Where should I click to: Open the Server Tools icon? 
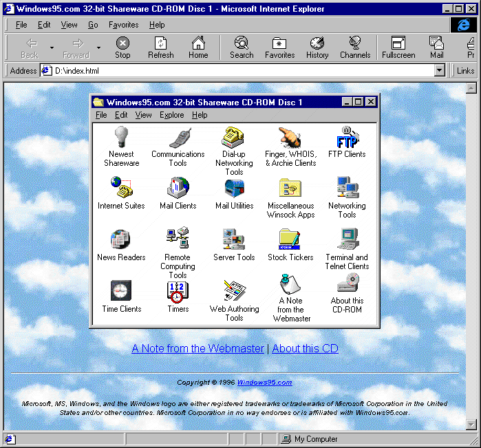pyautogui.click(x=234, y=239)
